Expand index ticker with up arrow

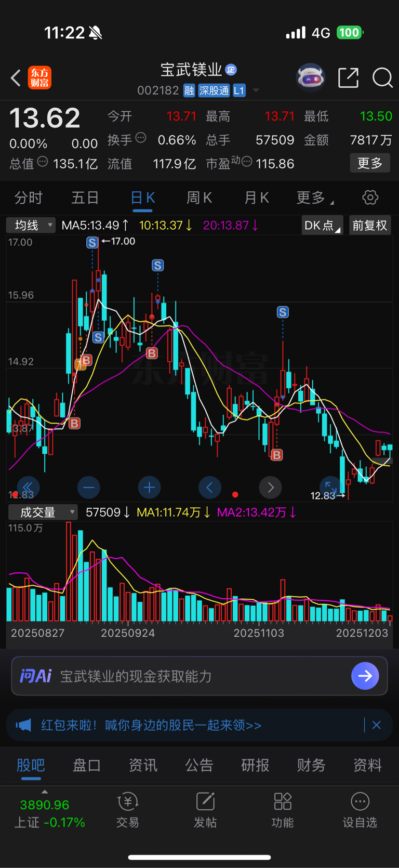coord(45,792)
